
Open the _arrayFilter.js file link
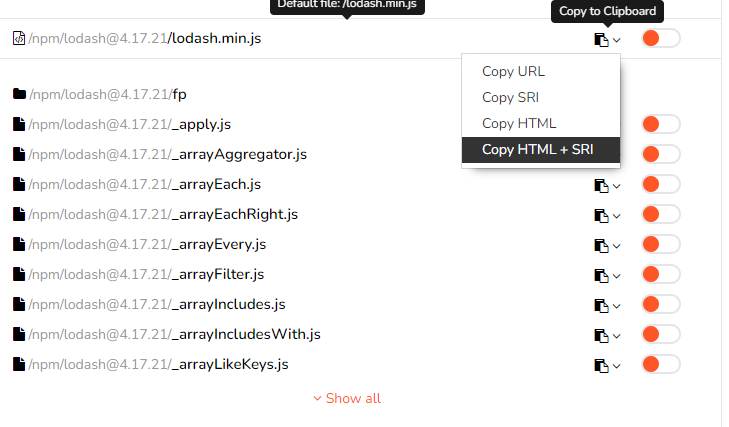[x=146, y=274]
